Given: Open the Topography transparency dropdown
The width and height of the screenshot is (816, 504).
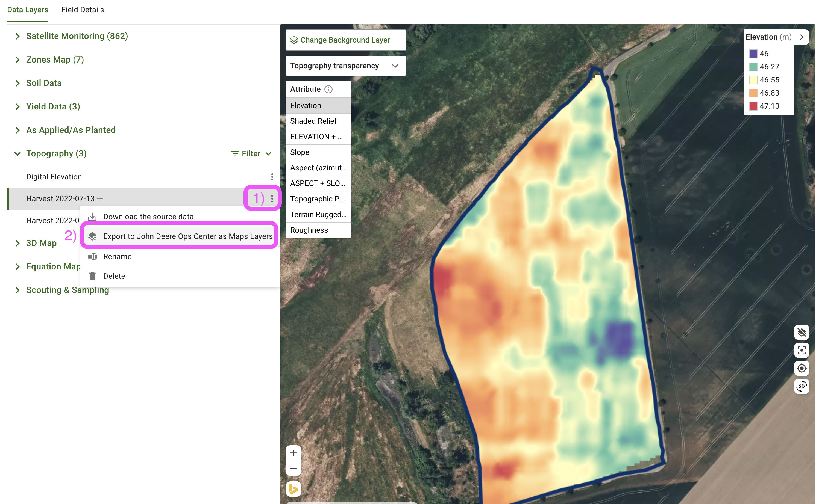Looking at the screenshot, I should point(346,66).
